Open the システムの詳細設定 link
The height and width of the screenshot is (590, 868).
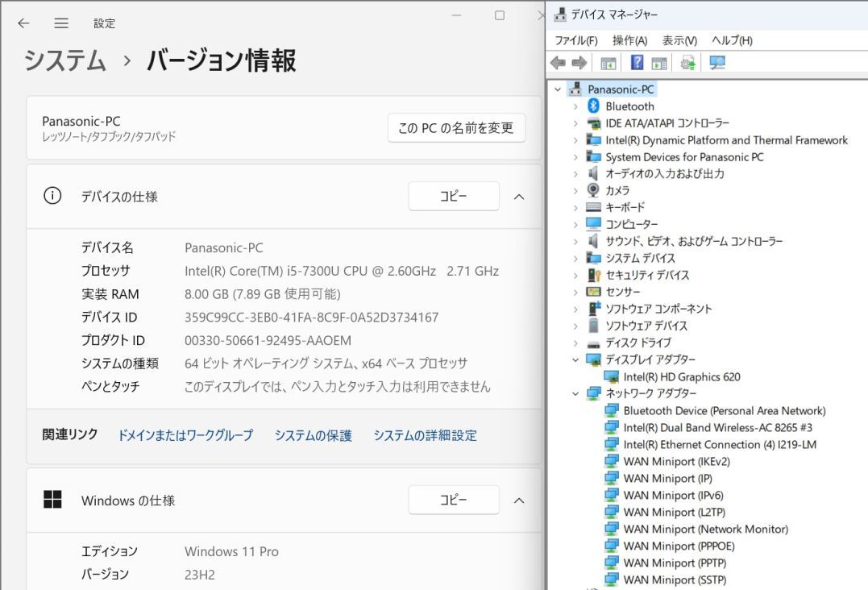(x=426, y=435)
